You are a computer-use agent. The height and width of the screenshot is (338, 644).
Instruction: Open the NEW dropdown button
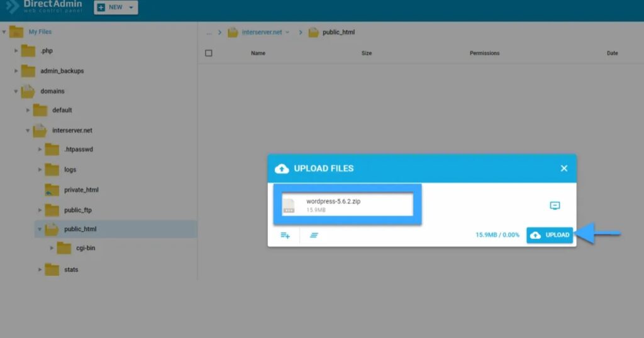(x=116, y=8)
